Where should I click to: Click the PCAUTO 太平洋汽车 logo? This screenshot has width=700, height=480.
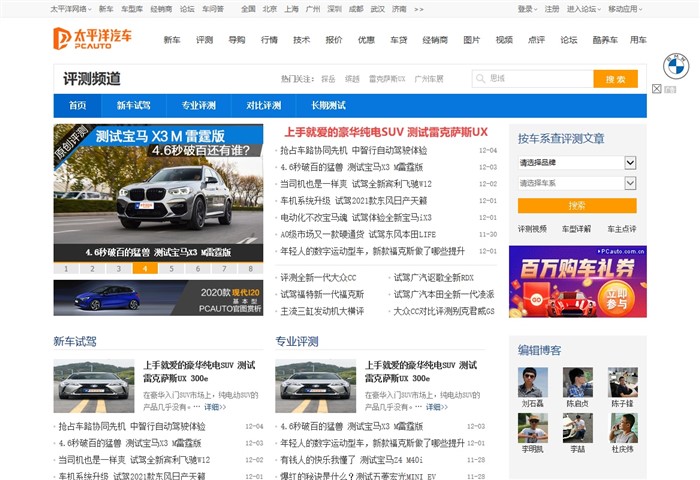[92, 38]
